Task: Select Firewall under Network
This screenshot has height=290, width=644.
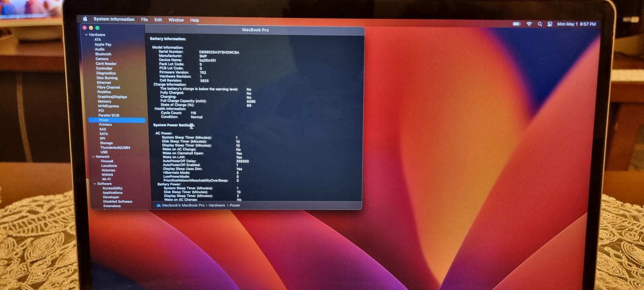Action: 107,161
